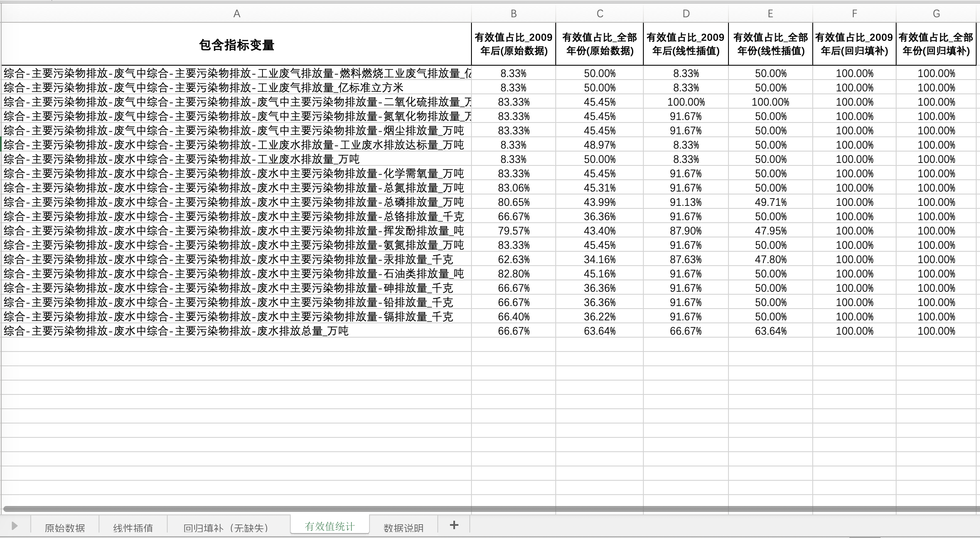Open the 数据说明 sheet tab
Image resolution: width=980 pixels, height=538 pixels.
(x=403, y=527)
